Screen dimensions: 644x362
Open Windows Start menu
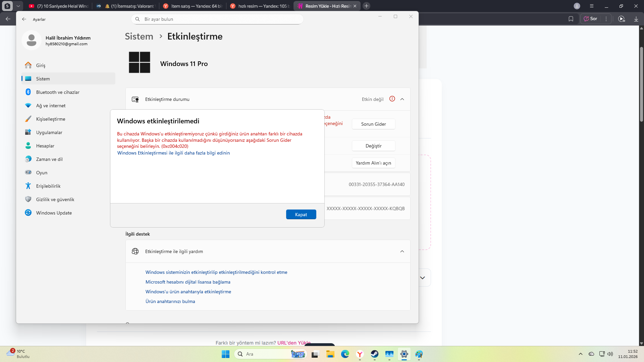point(225,354)
